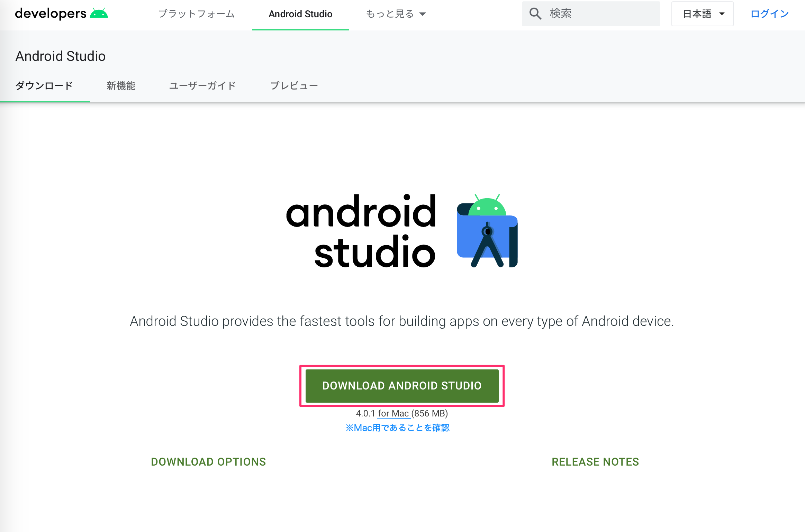Click the ログイン link
The width and height of the screenshot is (805, 532).
pos(770,14)
